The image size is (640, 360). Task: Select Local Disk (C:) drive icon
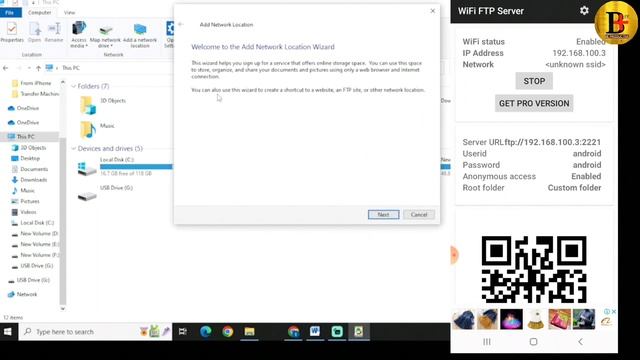87,169
